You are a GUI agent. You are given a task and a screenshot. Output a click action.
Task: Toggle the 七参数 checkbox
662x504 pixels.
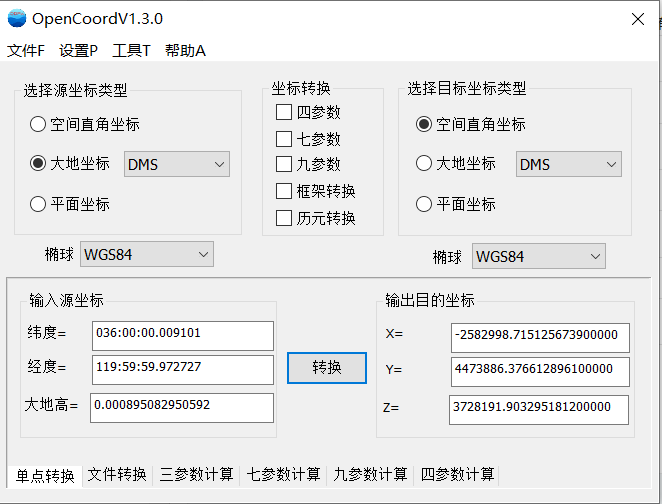pos(284,139)
